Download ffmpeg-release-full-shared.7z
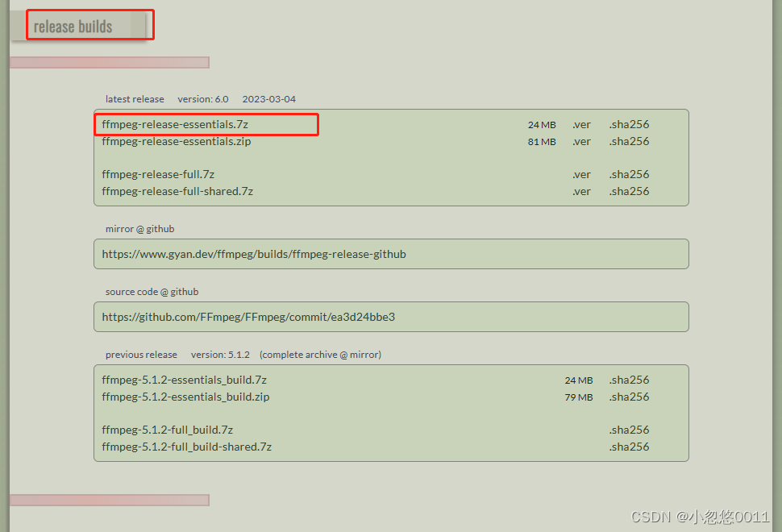This screenshot has height=532, width=782. (x=177, y=191)
